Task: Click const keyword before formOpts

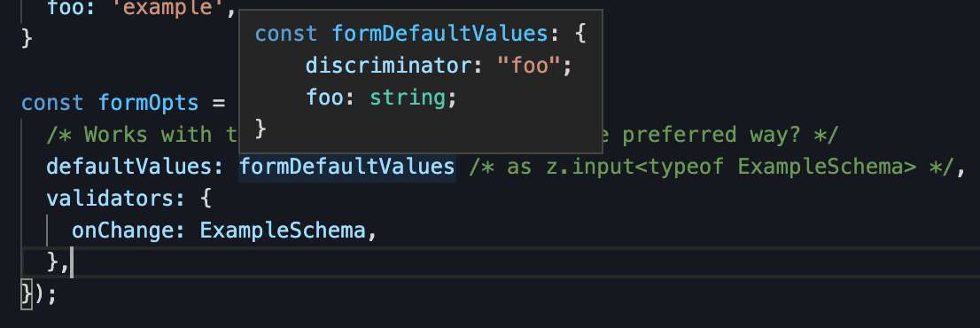Action: click(x=52, y=103)
